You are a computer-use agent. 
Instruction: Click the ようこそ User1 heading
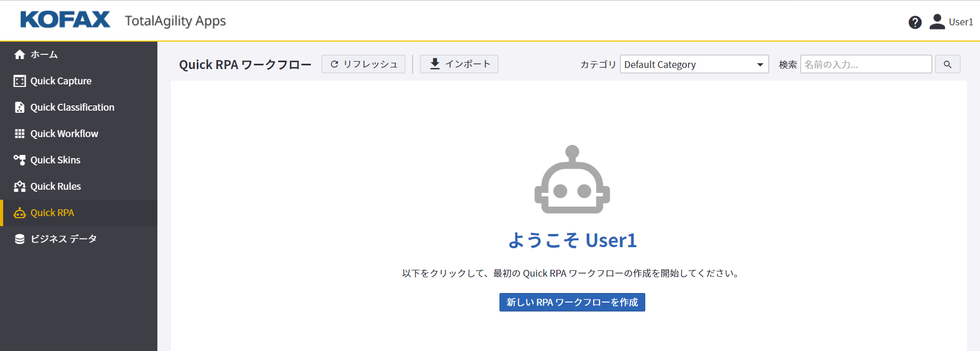[572, 240]
